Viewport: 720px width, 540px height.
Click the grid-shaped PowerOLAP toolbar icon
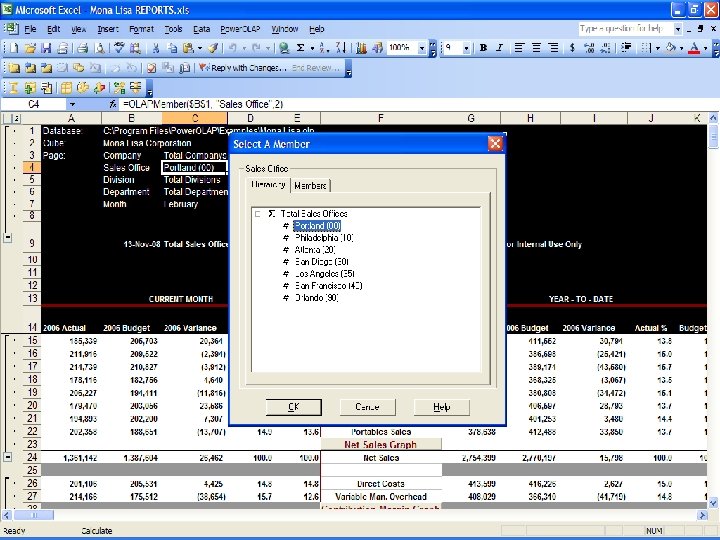coord(66,87)
